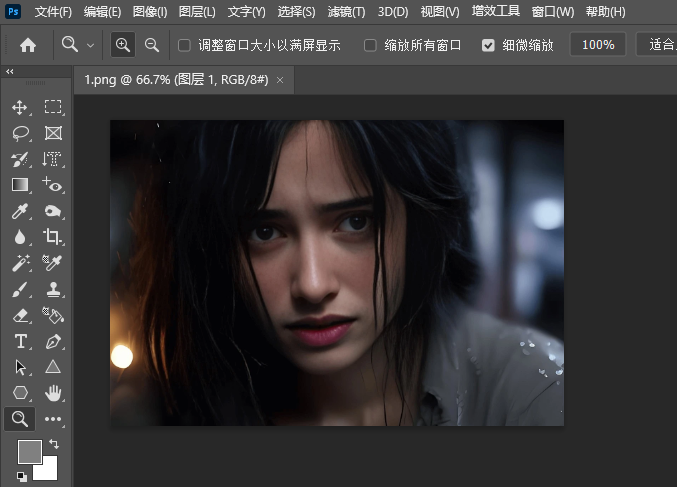
Task: Open the 文字(Y) menu
Action: coord(247,12)
